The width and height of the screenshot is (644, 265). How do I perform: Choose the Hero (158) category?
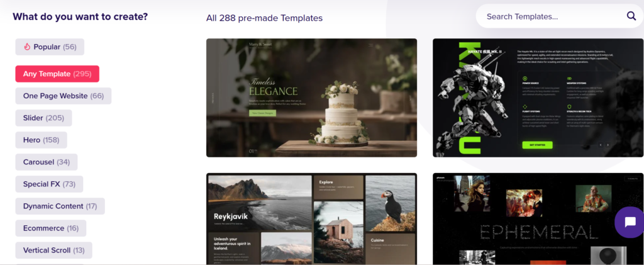point(41,140)
